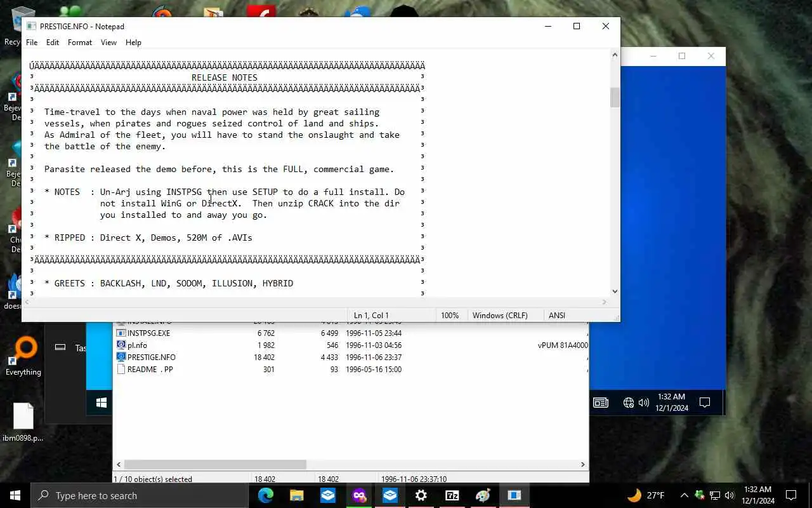Click archive window horizontal scroll right arrow
The width and height of the screenshot is (812, 508).
point(583,465)
